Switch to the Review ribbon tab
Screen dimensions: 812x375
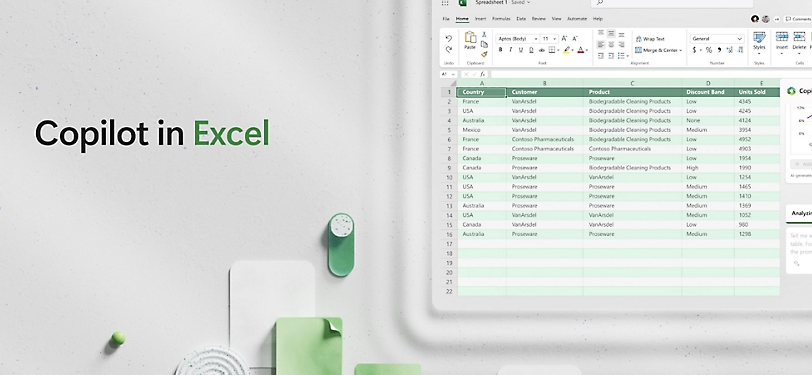click(x=539, y=19)
